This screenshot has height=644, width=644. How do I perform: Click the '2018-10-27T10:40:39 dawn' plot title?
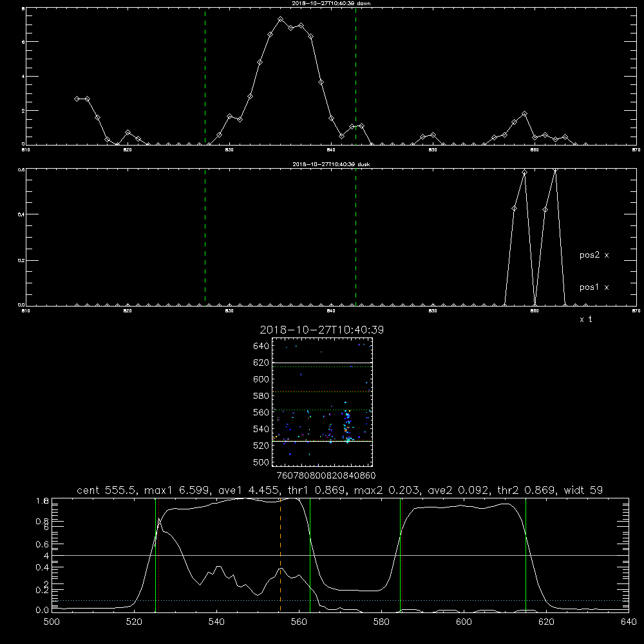(x=331, y=3)
